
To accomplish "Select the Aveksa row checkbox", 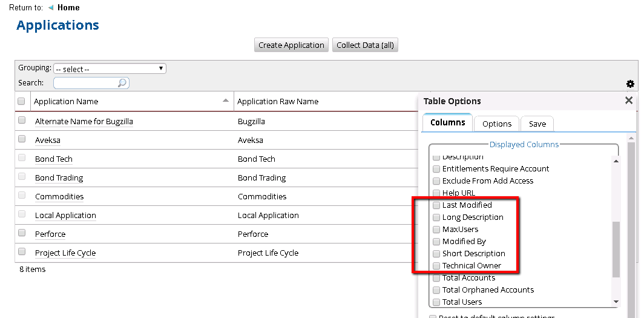I will coord(22,139).
